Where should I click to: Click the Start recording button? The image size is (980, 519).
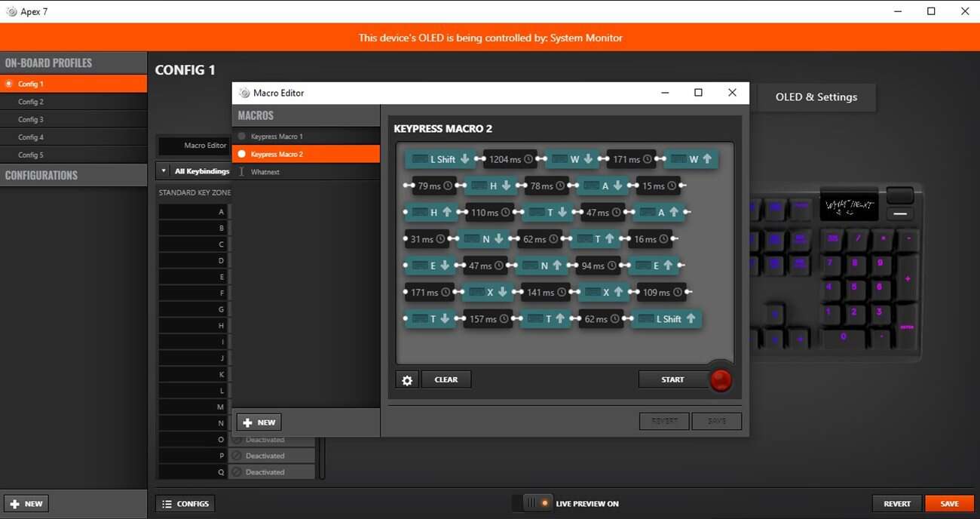click(672, 379)
